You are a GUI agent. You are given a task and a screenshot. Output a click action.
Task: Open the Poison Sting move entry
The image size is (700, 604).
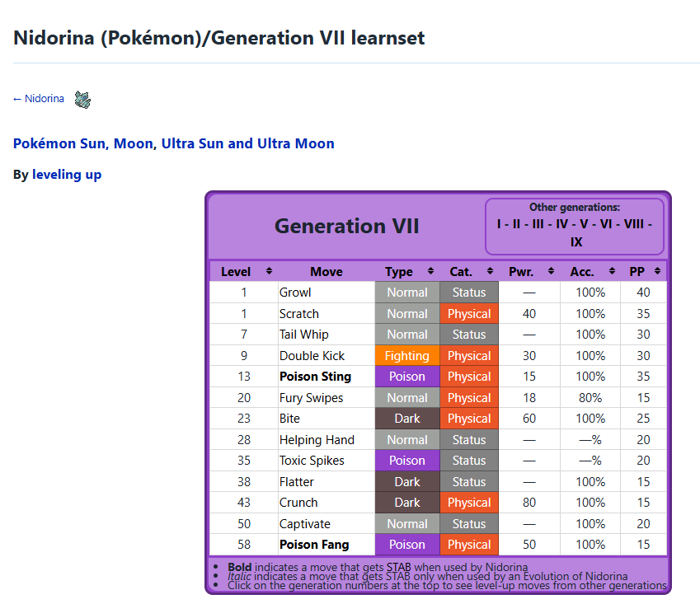coord(315,377)
